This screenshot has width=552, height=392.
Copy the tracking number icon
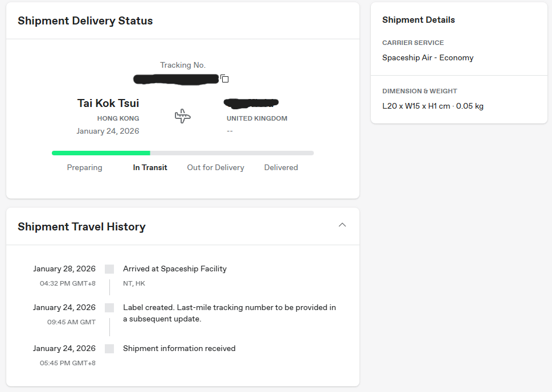coord(225,79)
